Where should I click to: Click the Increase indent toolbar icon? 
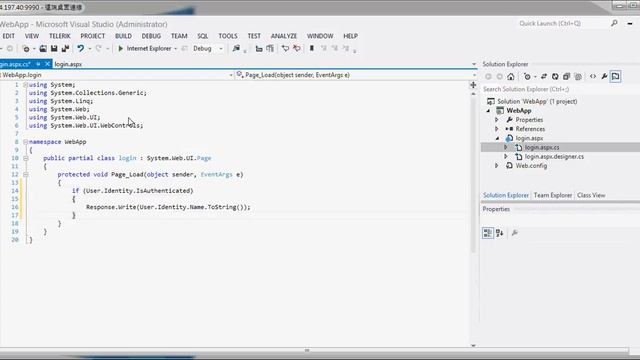[x=270, y=49]
